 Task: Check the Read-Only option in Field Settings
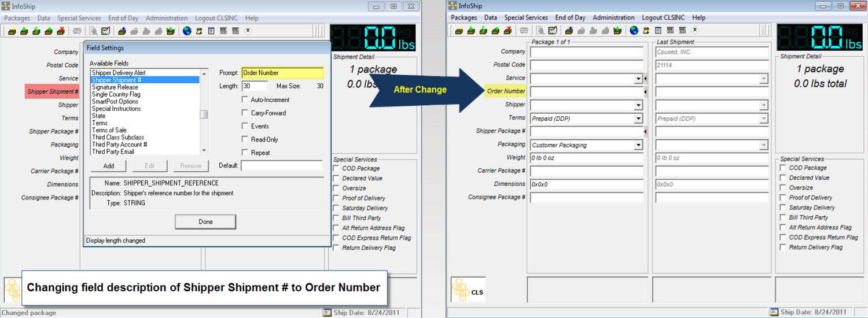click(245, 139)
